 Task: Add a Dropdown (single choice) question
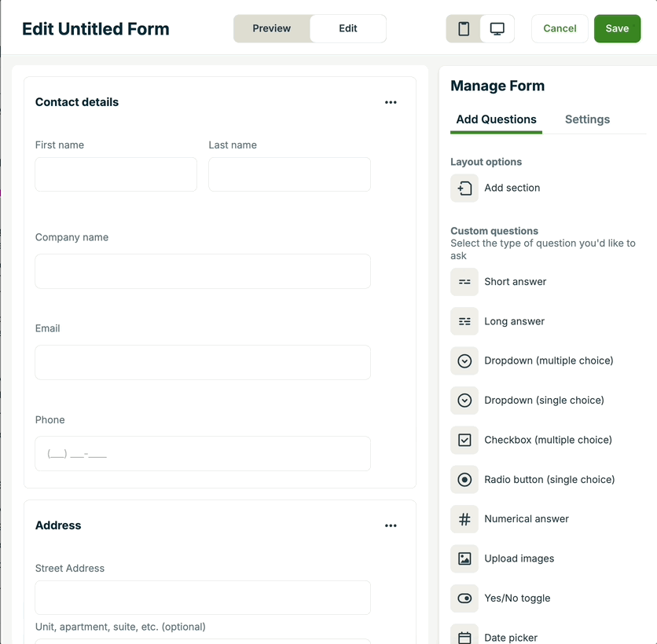click(544, 401)
